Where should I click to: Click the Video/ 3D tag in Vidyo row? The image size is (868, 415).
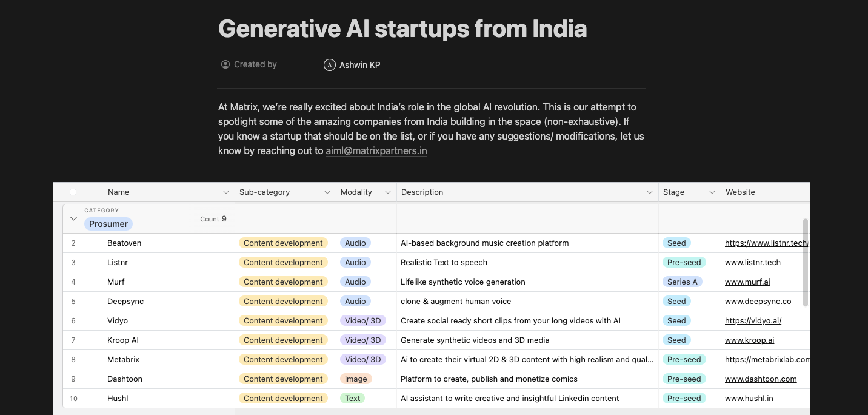click(x=363, y=321)
